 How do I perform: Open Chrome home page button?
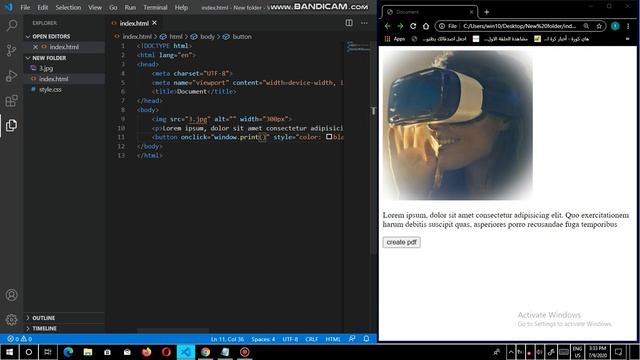coord(426,26)
